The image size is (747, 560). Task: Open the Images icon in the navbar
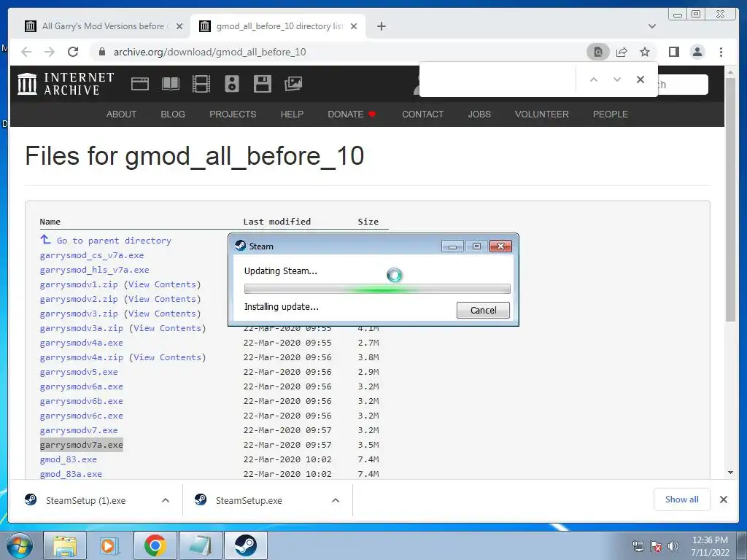click(x=293, y=84)
